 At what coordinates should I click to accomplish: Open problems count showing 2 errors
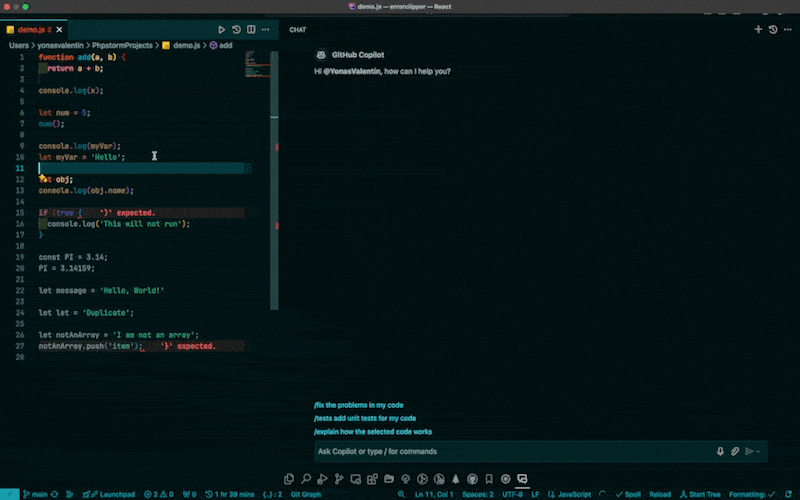click(159, 494)
